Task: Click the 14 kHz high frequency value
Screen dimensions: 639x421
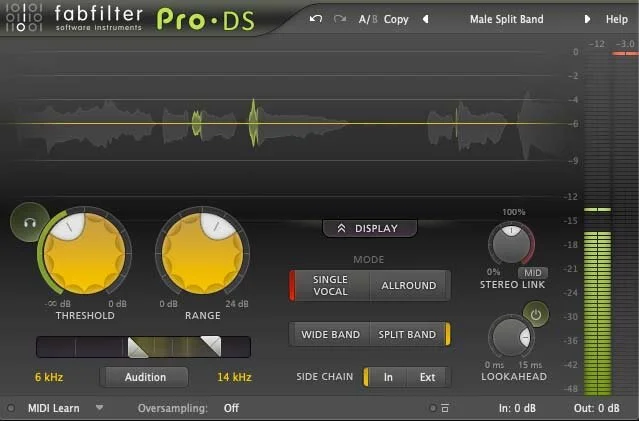Action: coord(234,377)
